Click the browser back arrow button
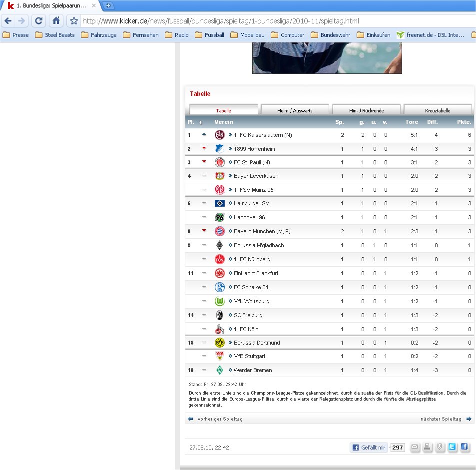This screenshot has height=470, width=476. point(8,21)
